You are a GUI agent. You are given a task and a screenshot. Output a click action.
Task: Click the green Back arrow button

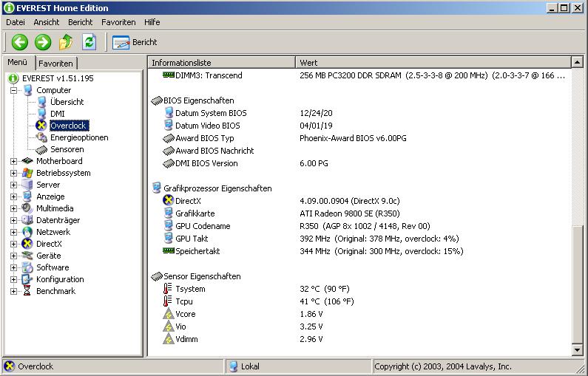click(x=20, y=42)
